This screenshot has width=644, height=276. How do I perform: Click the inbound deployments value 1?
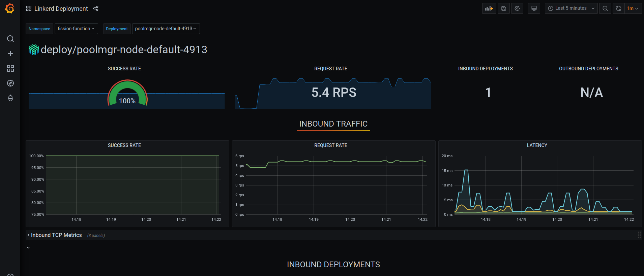[x=488, y=92]
